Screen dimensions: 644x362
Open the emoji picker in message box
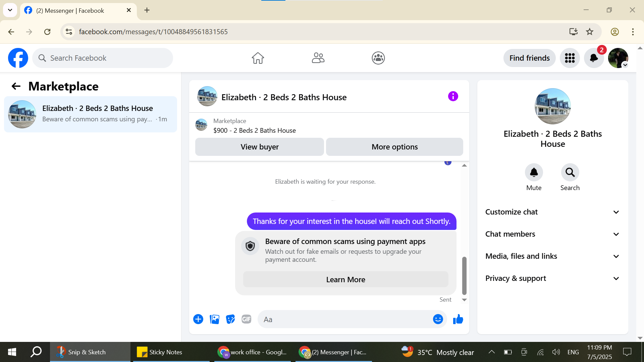[x=438, y=319]
